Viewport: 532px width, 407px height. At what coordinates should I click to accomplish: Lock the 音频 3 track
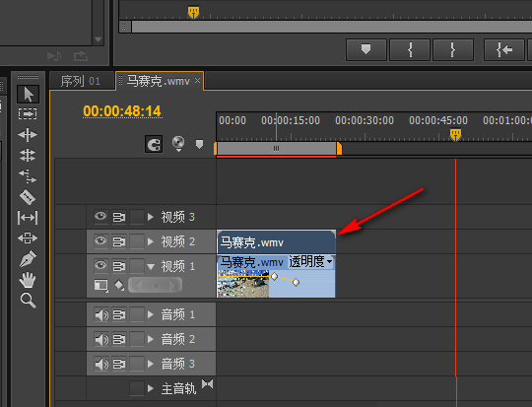(137, 365)
